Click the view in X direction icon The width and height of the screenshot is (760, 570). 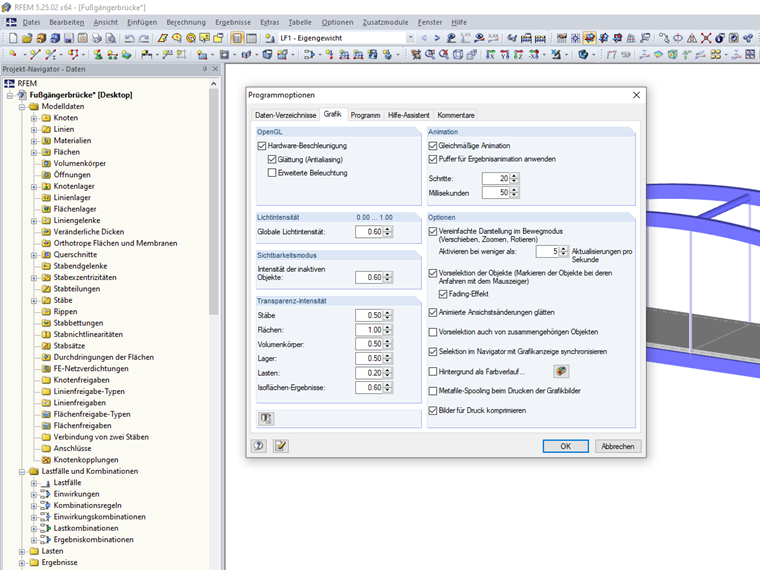point(491,54)
